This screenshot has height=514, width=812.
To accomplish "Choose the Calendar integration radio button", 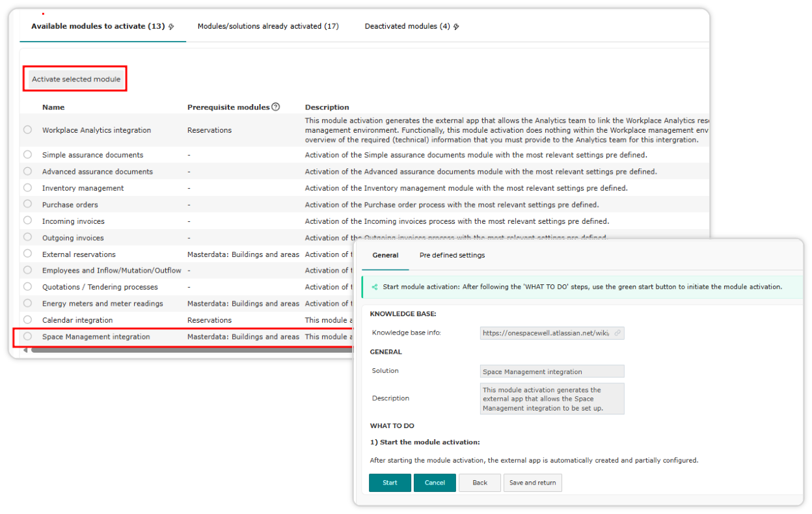I will pyautogui.click(x=27, y=319).
